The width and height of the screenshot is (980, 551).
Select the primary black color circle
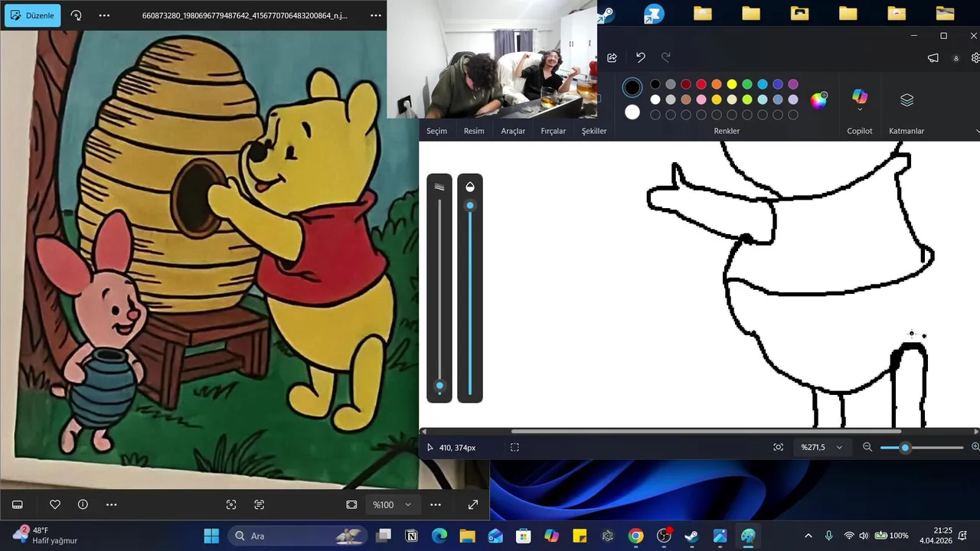(632, 88)
